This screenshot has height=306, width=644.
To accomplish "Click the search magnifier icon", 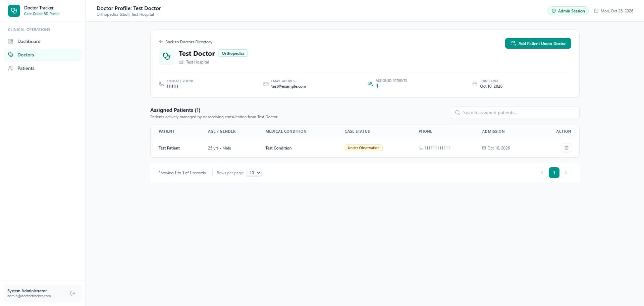I will 458,113.
